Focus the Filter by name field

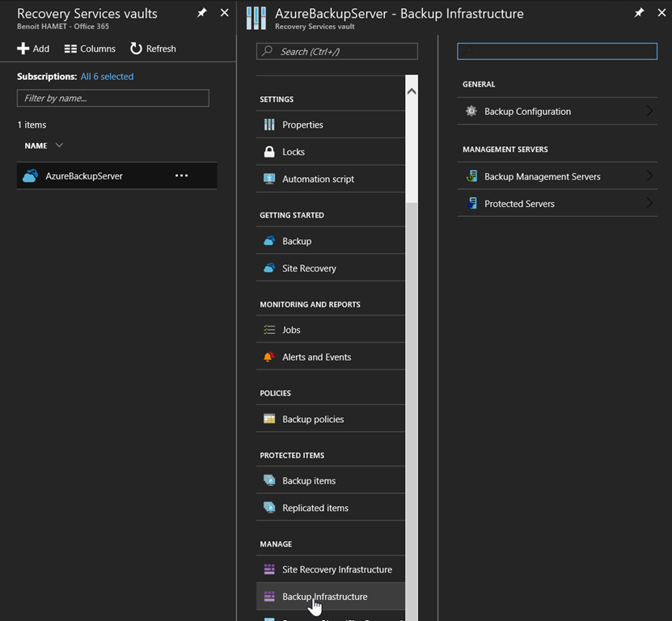point(112,98)
